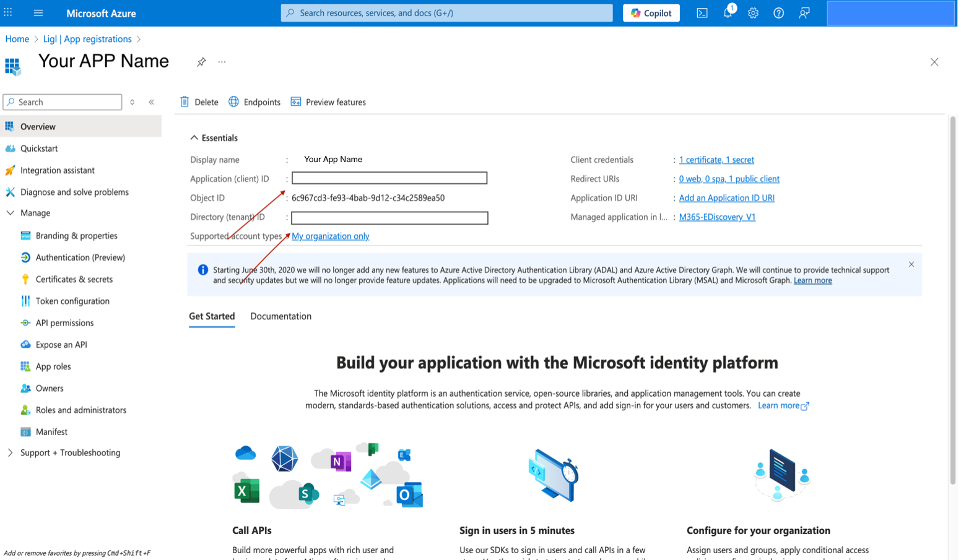Open the hamburger navigation menu
The width and height of the screenshot is (961, 560).
coord(38,13)
